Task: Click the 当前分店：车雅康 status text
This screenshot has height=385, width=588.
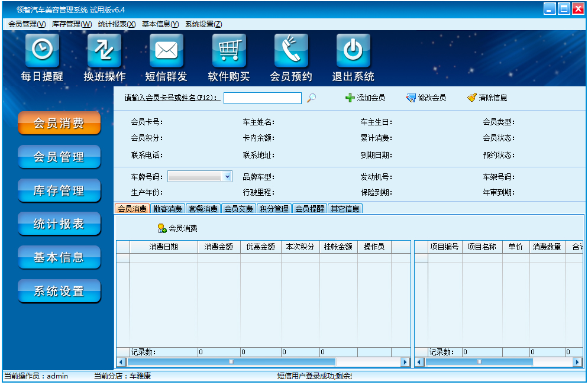Action: 122,376
